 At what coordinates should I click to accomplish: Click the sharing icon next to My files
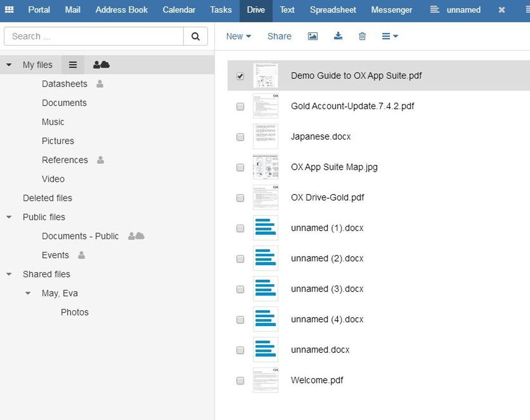101,64
